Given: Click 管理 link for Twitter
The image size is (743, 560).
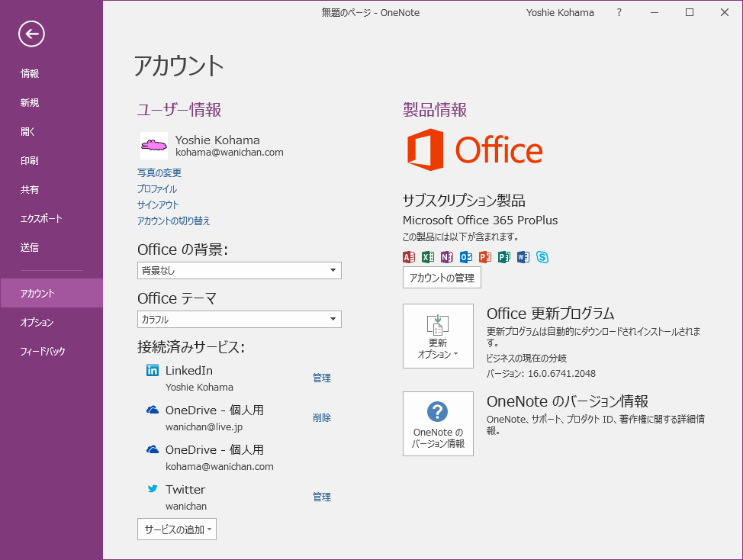Looking at the screenshot, I should coord(322,497).
